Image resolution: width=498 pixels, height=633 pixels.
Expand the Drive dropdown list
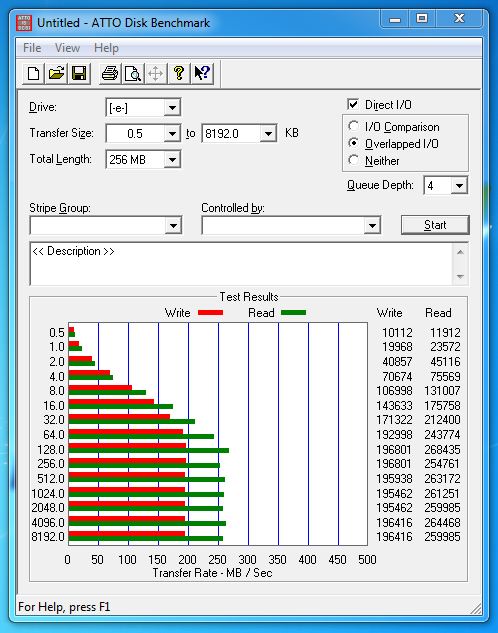[172, 108]
